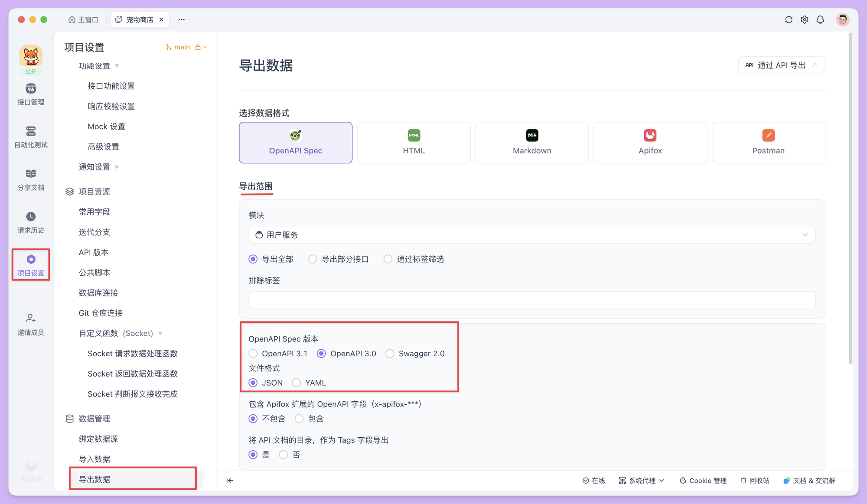The width and height of the screenshot is (867, 504).
Task: Select the Postman export format card
Action: [768, 143]
